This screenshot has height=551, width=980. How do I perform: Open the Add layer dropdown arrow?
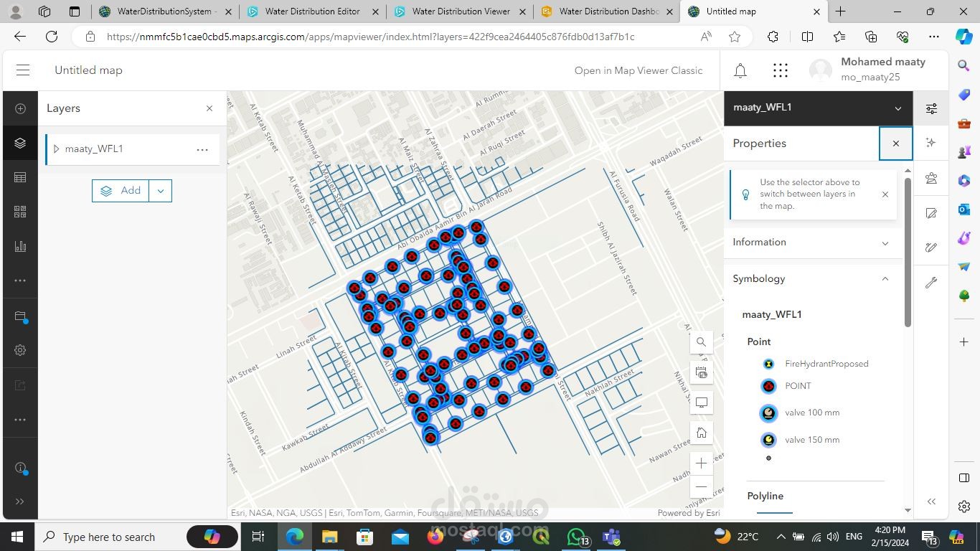tap(161, 191)
